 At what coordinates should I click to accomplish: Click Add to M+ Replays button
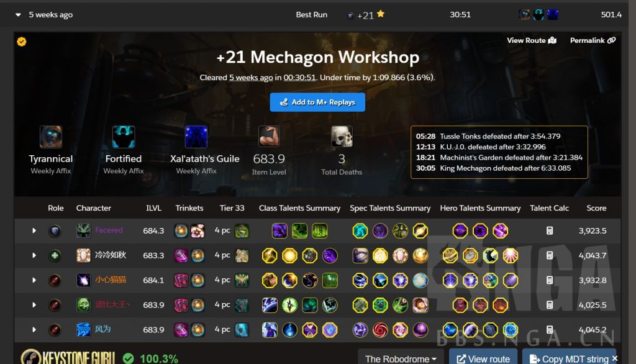pyautogui.click(x=317, y=102)
